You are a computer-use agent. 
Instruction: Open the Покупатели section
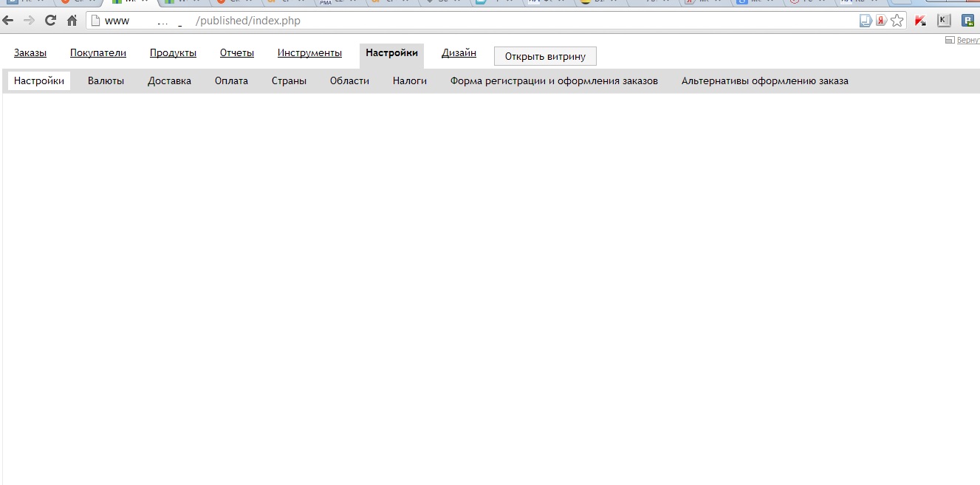98,53
